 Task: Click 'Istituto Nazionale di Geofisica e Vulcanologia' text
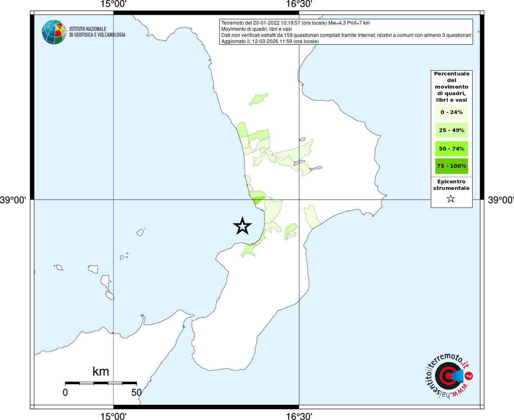tap(97, 32)
